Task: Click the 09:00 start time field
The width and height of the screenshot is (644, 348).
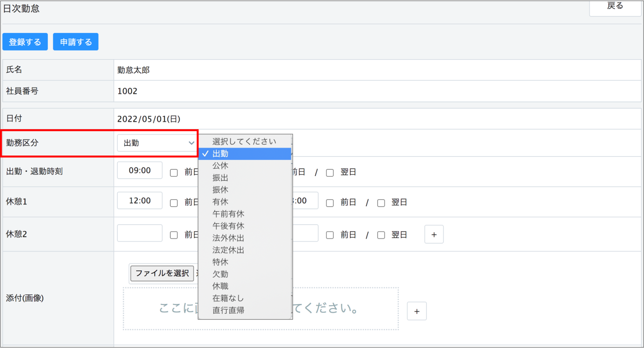Action: pos(140,171)
